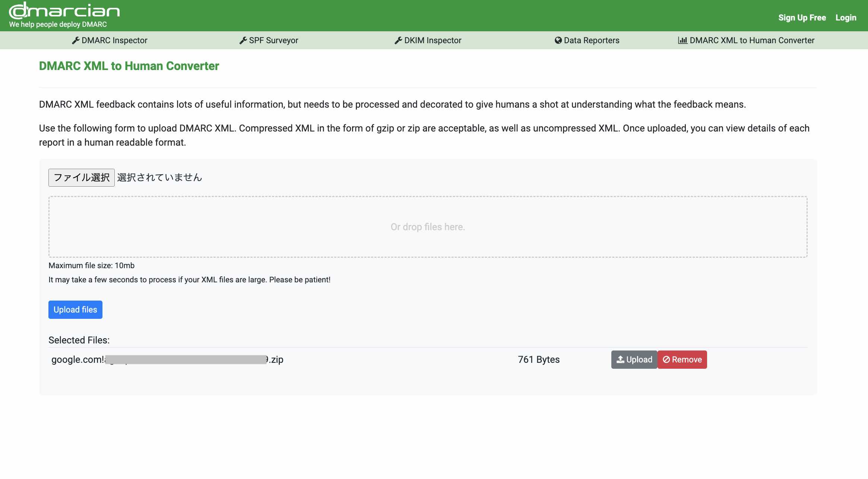Click the wrench icon beside DMARC Inspector
Image resolution: width=868 pixels, height=479 pixels.
click(x=76, y=40)
